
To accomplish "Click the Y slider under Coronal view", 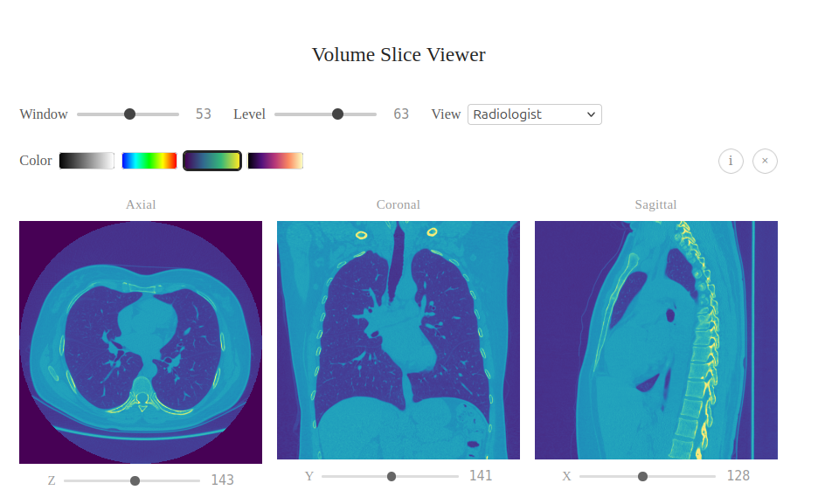I will coord(391,476).
